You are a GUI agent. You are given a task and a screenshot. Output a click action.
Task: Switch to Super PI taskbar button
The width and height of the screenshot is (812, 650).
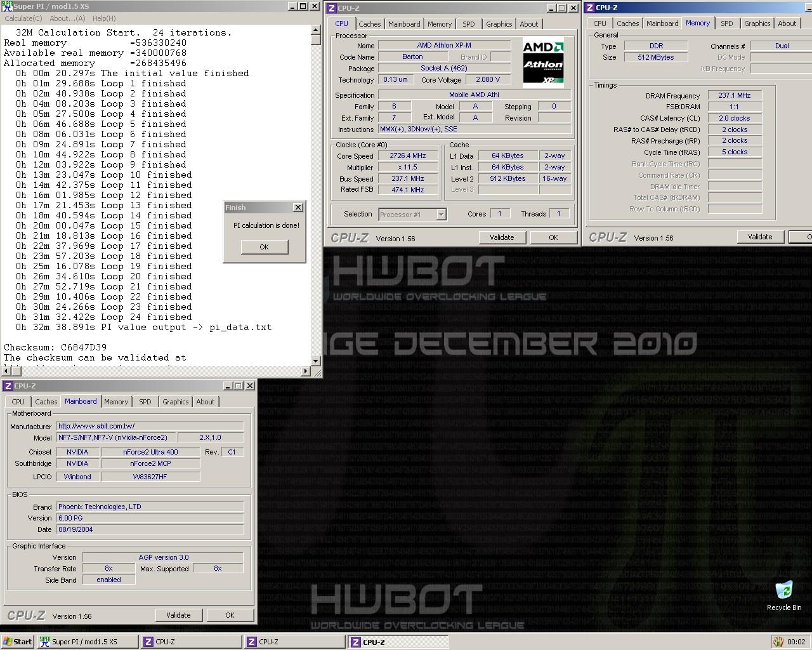coord(88,642)
